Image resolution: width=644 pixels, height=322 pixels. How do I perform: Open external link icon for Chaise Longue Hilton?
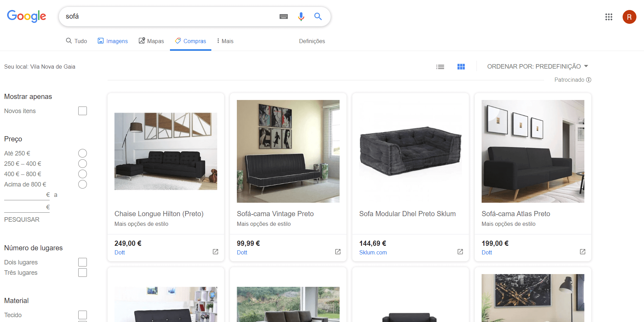tap(215, 252)
